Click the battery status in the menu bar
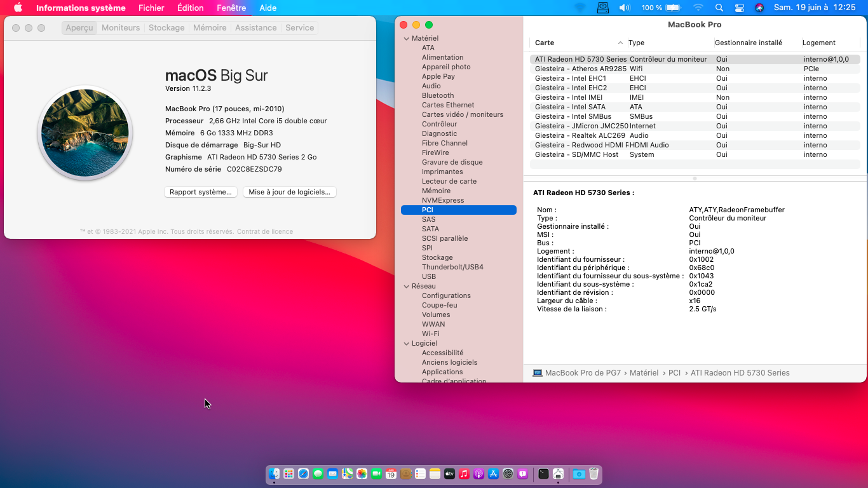The height and width of the screenshot is (488, 868). coord(661,8)
